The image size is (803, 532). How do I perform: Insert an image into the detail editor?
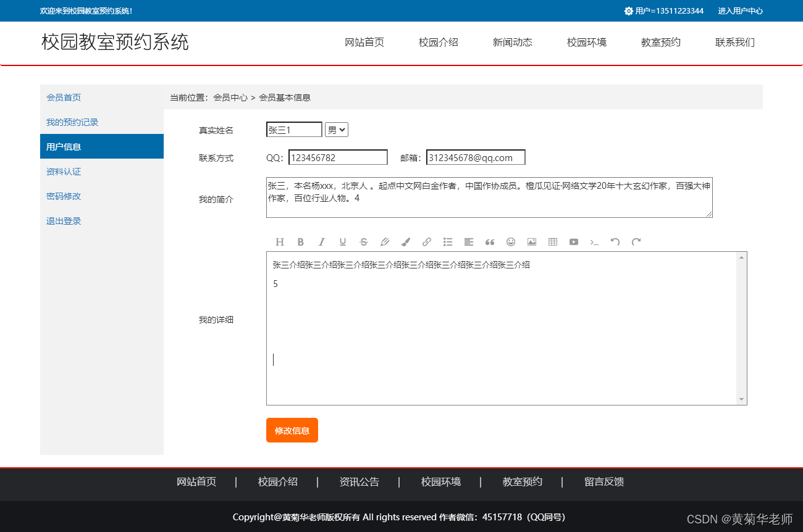[531, 241]
